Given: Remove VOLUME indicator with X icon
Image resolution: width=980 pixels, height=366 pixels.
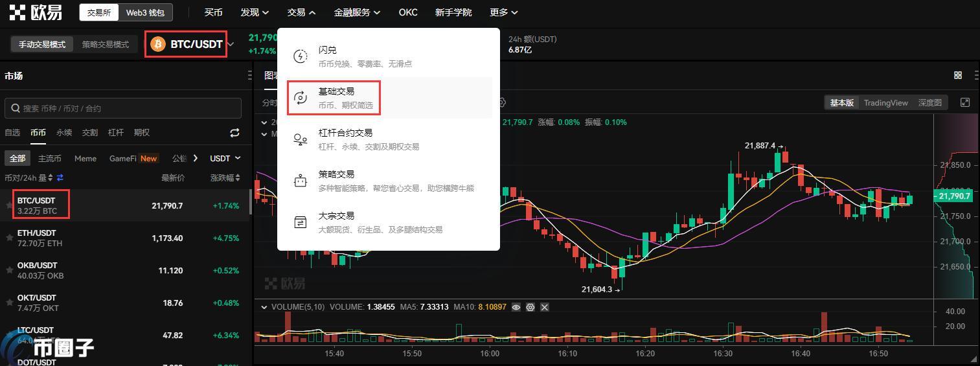Looking at the screenshot, I should point(545,307).
